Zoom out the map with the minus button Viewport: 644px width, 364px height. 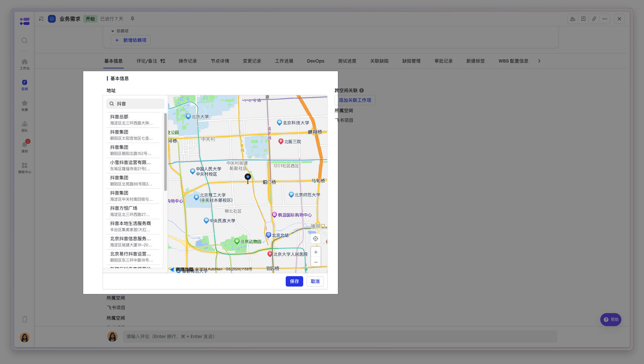[316, 262]
